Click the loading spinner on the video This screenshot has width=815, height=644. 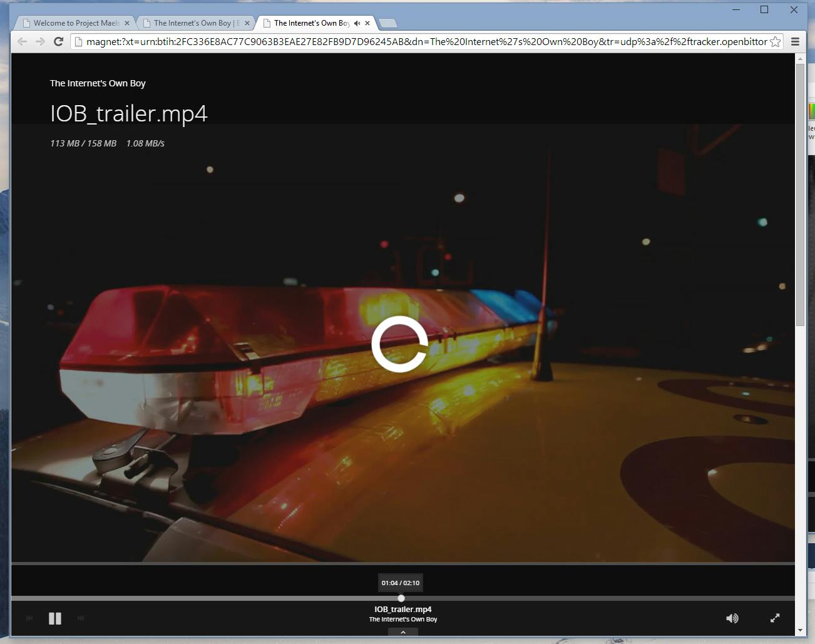(x=400, y=344)
